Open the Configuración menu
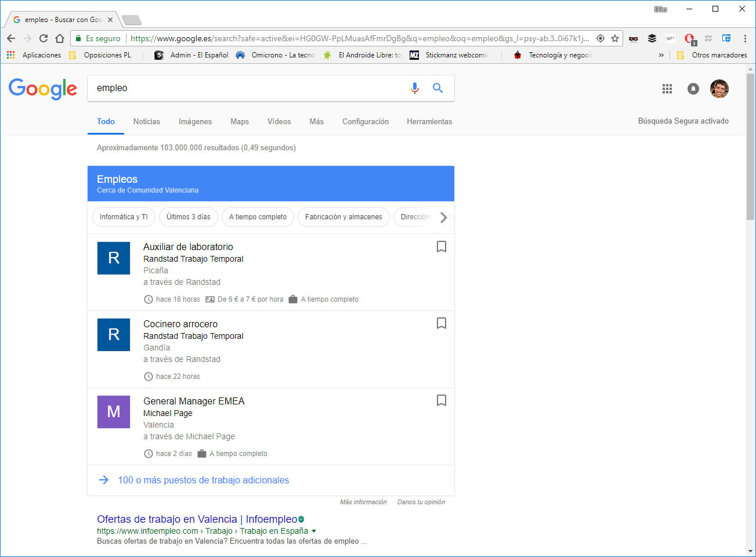Viewport: 756px width, 557px height. (x=366, y=121)
